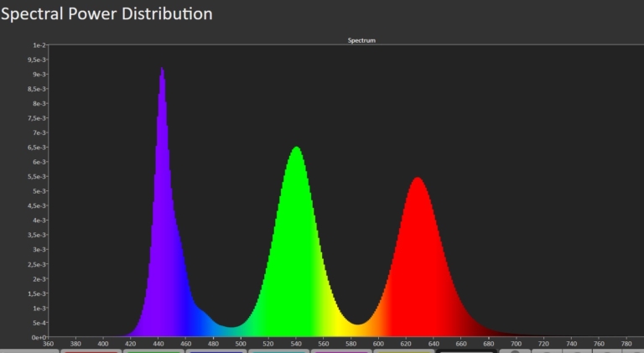Pick the cyan color patch button
This screenshot has height=353, width=644.
(278, 350)
